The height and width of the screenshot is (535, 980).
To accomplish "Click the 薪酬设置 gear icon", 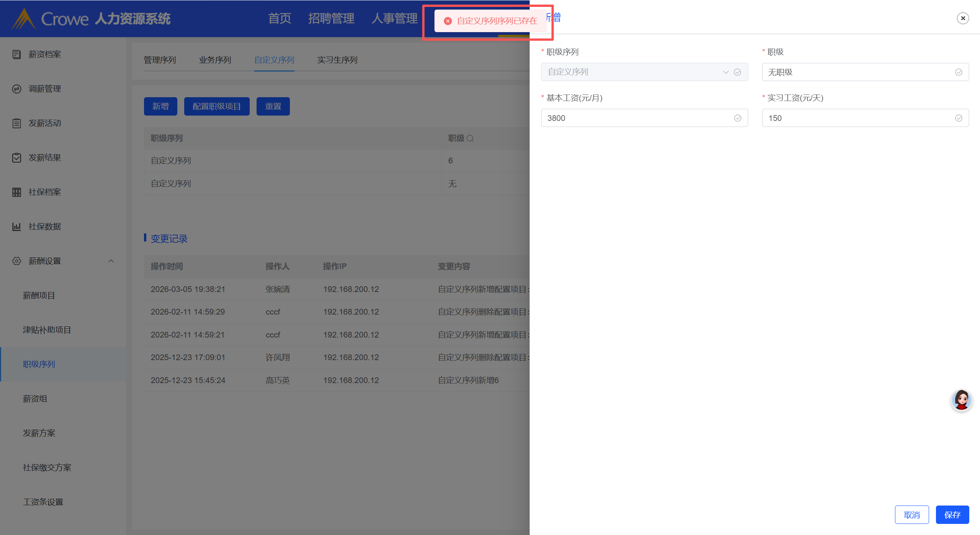I will (16, 261).
